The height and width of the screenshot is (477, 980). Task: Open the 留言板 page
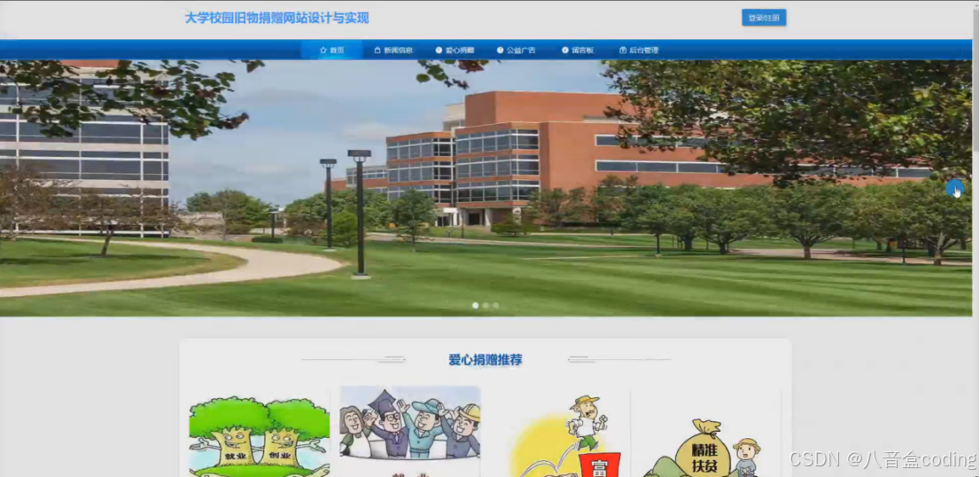578,50
